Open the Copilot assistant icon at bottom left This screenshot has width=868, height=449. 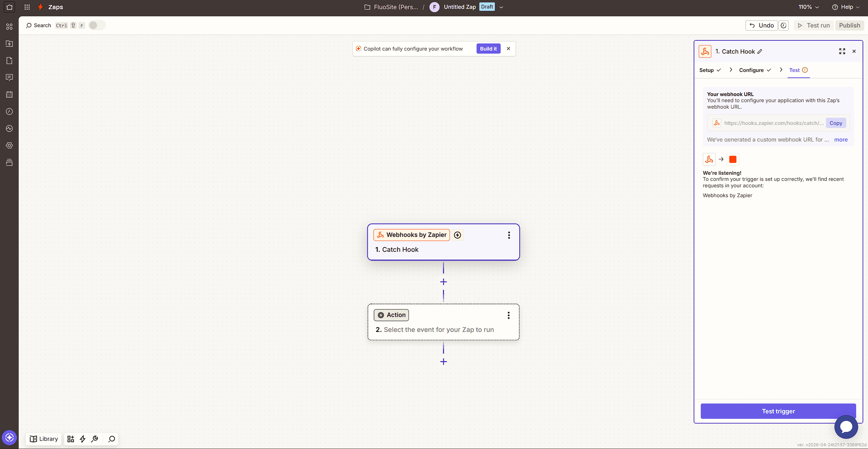pos(9,437)
